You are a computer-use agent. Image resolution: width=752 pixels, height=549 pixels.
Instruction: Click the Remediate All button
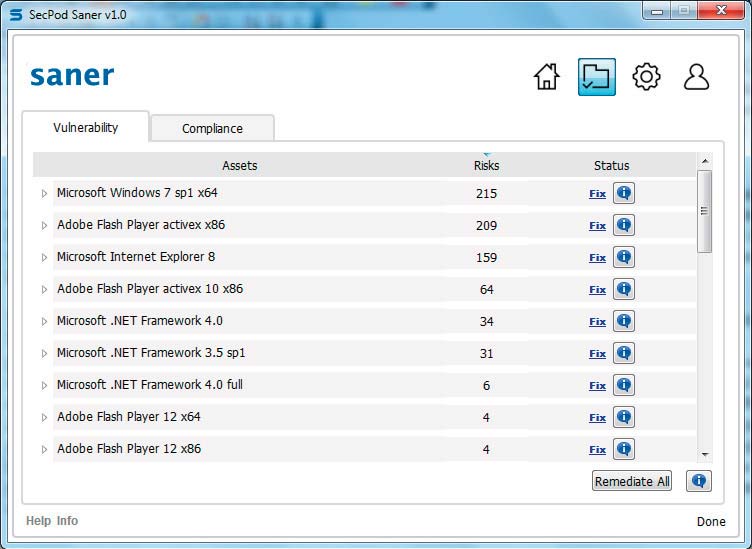coord(632,481)
